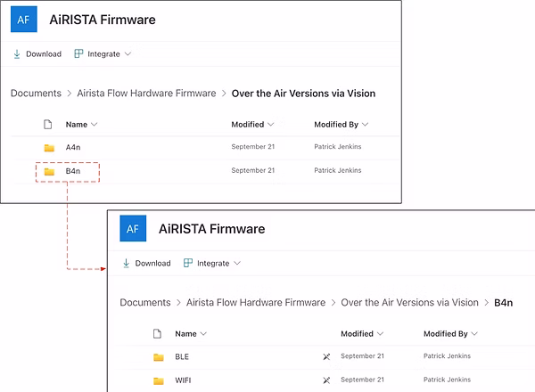535x392 pixels.
Task: Click Patrick Jenkins in the BLE row
Action: [x=447, y=355]
